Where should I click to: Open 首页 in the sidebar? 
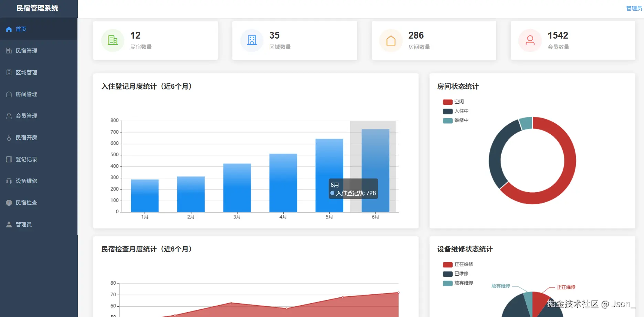click(x=39, y=29)
